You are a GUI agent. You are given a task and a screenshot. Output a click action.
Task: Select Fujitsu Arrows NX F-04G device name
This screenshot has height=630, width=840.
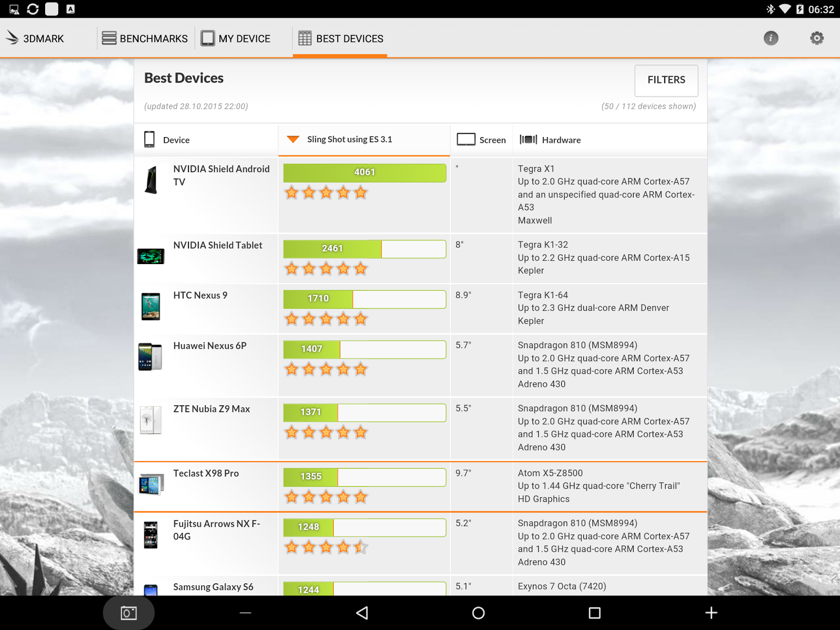pyautogui.click(x=217, y=530)
